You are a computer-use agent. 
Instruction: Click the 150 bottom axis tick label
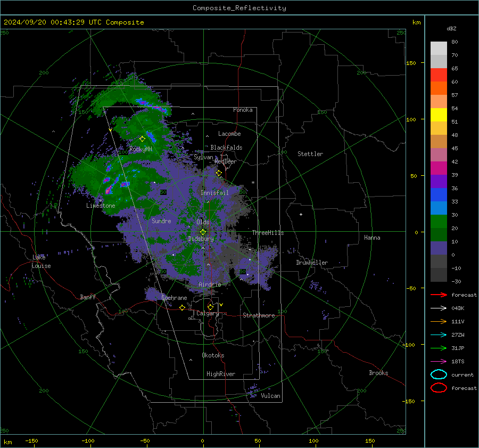(370, 441)
